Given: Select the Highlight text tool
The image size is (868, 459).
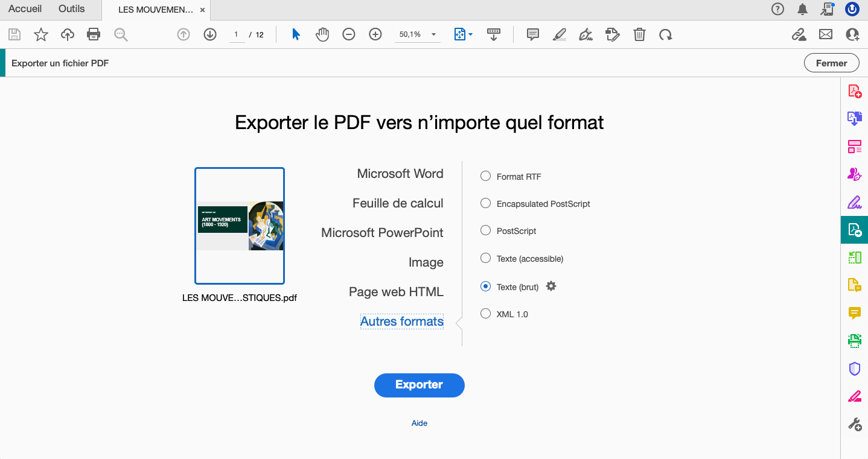Looking at the screenshot, I should click(x=559, y=34).
